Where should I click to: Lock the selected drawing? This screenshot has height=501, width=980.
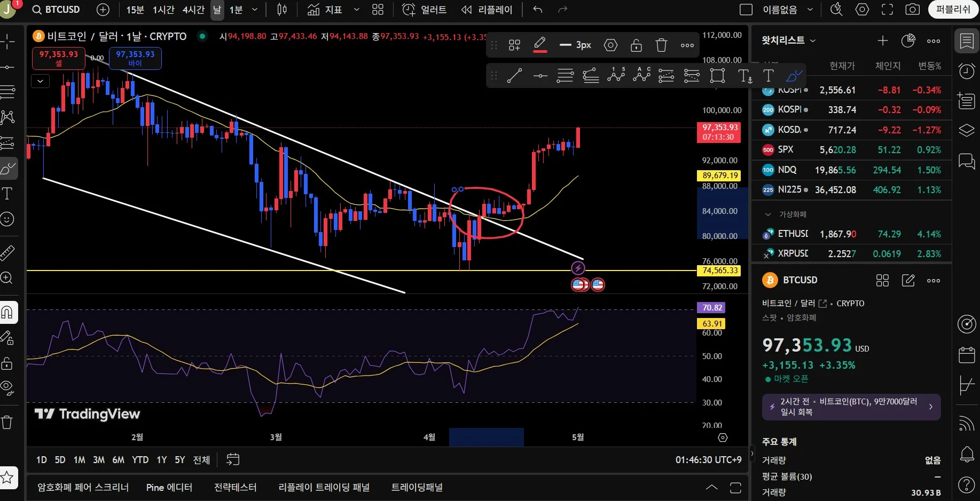[636, 45]
